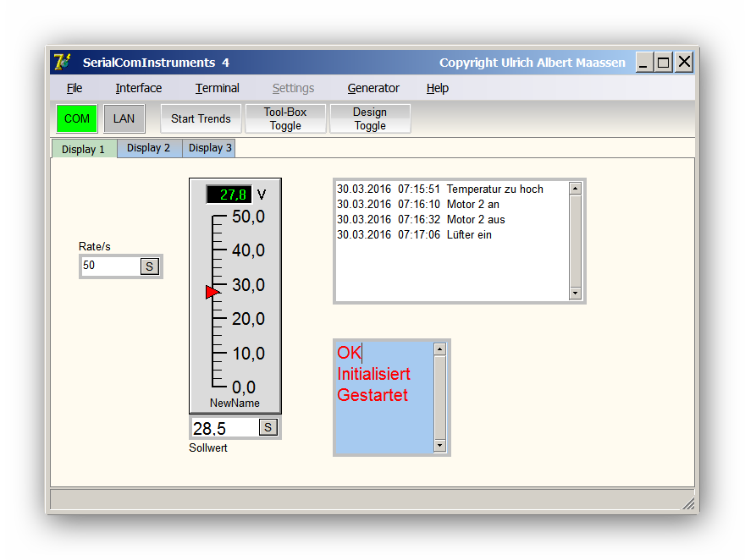
Task: Click the green 27,8 digital voltage readout
Action: tap(229, 195)
